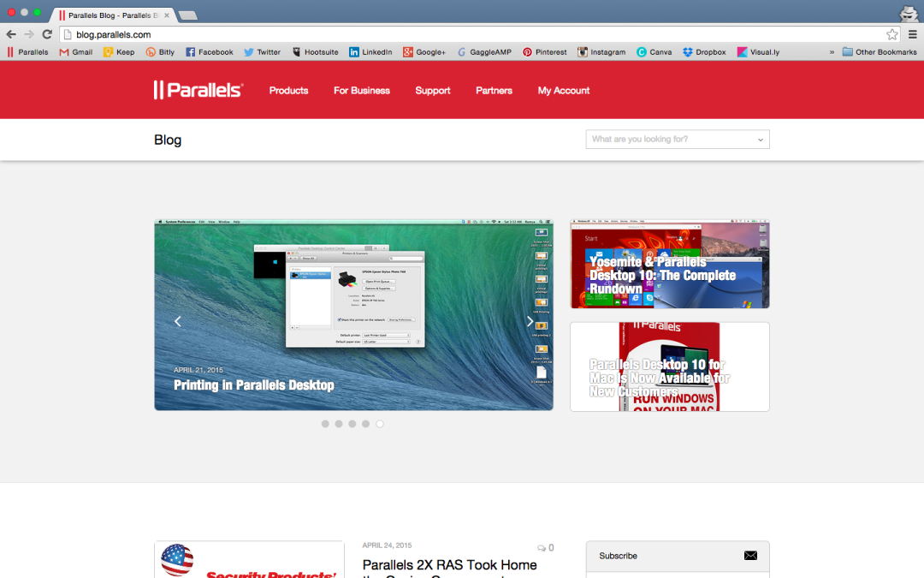Screen dimensions: 924x578
Task: Bookmark this page with the star icon
Action: pos(891,34)
